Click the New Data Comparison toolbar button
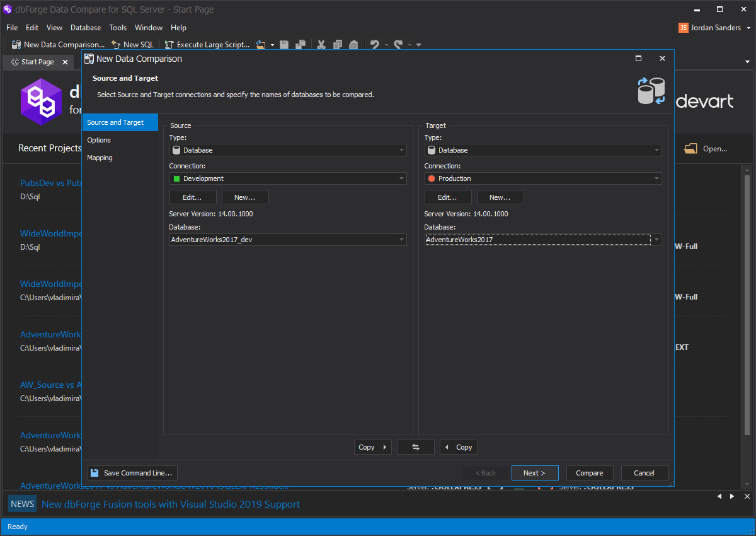756x536 pixels. pos(59,45)
